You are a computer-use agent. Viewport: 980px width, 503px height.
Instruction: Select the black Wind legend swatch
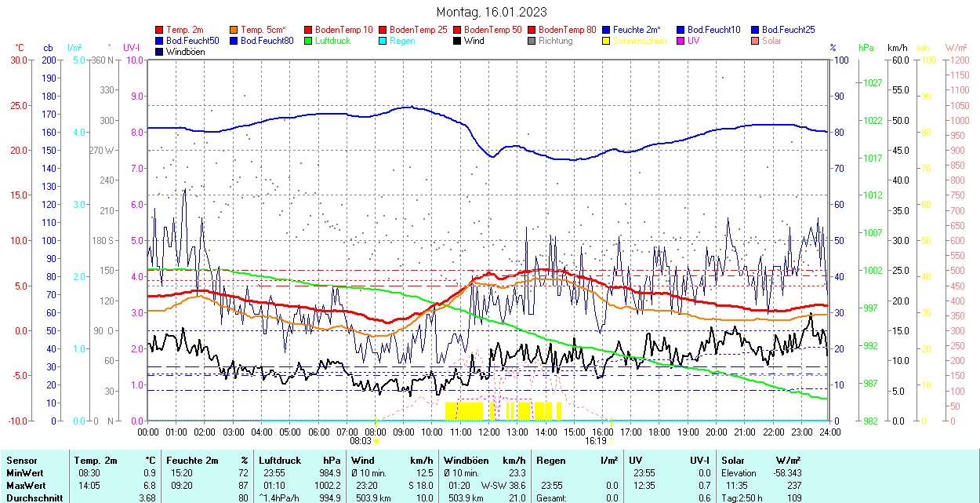(458, 41)
